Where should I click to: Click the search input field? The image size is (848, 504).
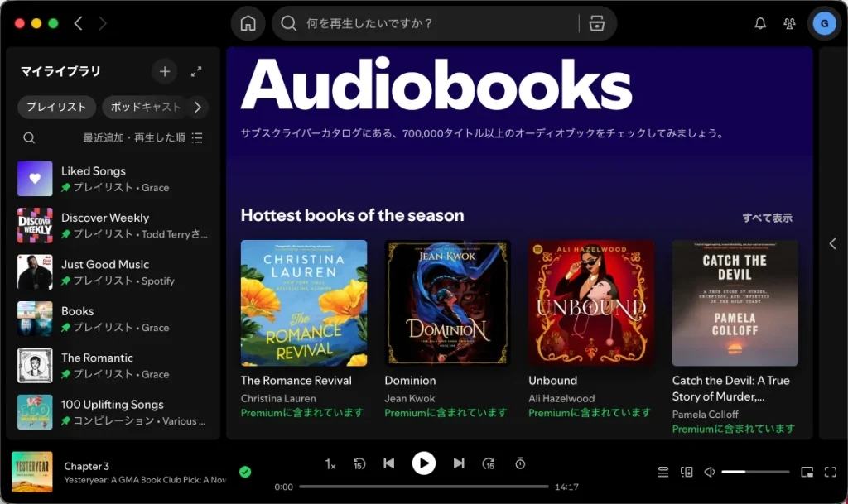pos(438,23)
